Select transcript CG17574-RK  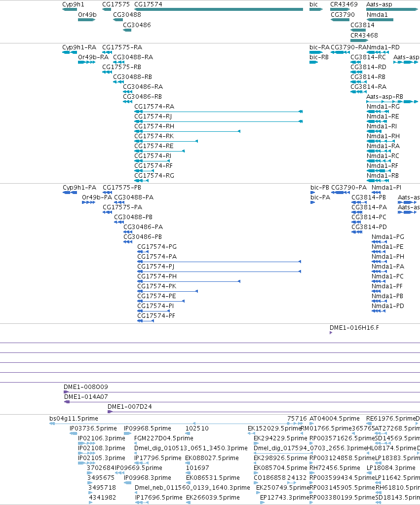coord(166,141)
